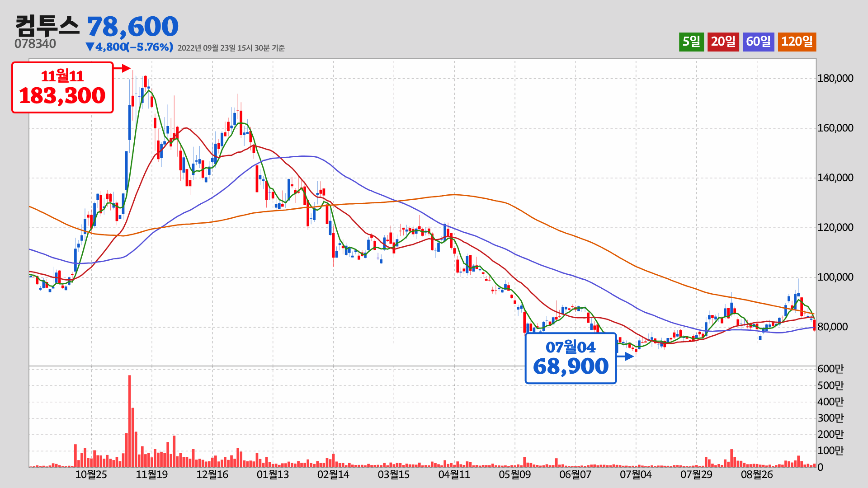Click the 03월15 date label
This screenshot has width=868, height=488.
coord(394,475)
